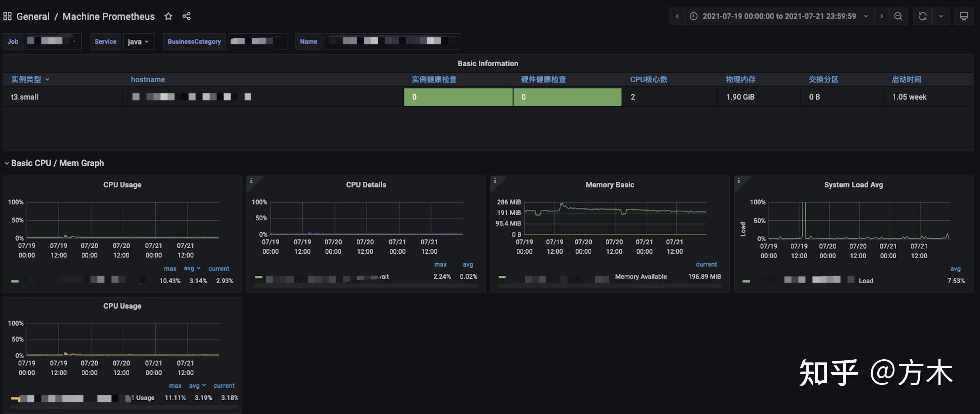980x414 pixels.
Task: Sort table by 物理内存 column
Action: (741, 79)
